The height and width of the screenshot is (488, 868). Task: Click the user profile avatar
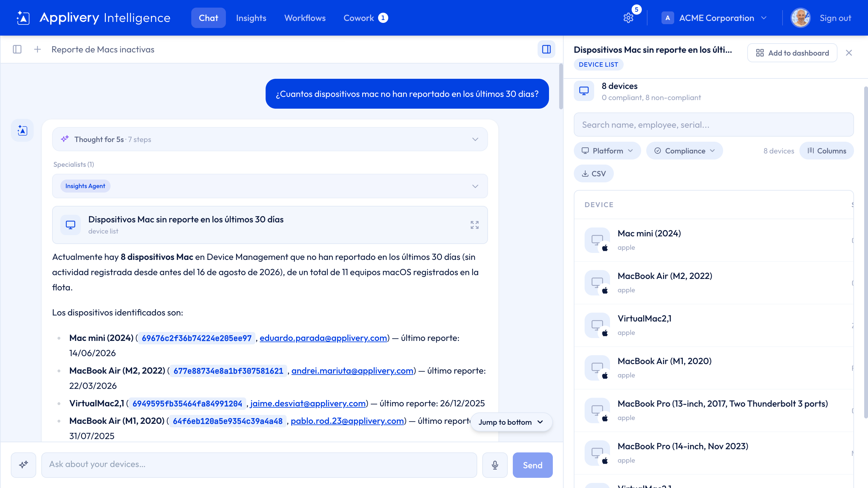coord(800,18)
